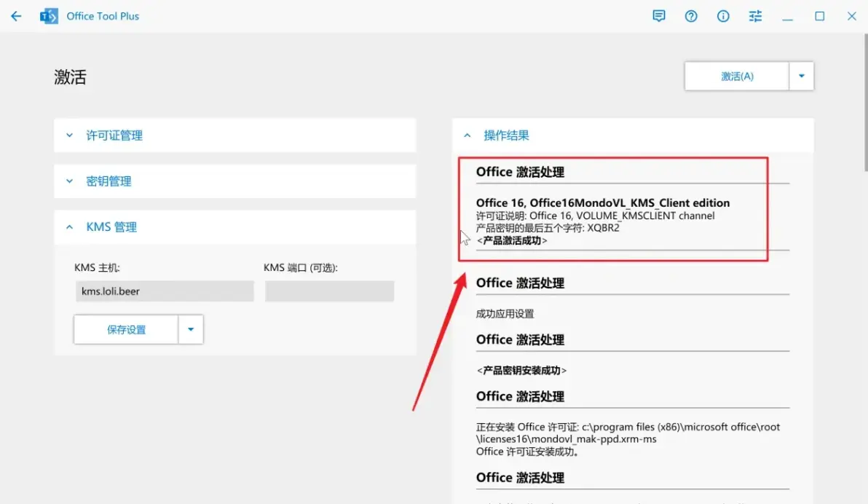Open the dropdown arrow beside 保存设置
Viewport: 868px width, 504px height.
click(x=191, y=329)
